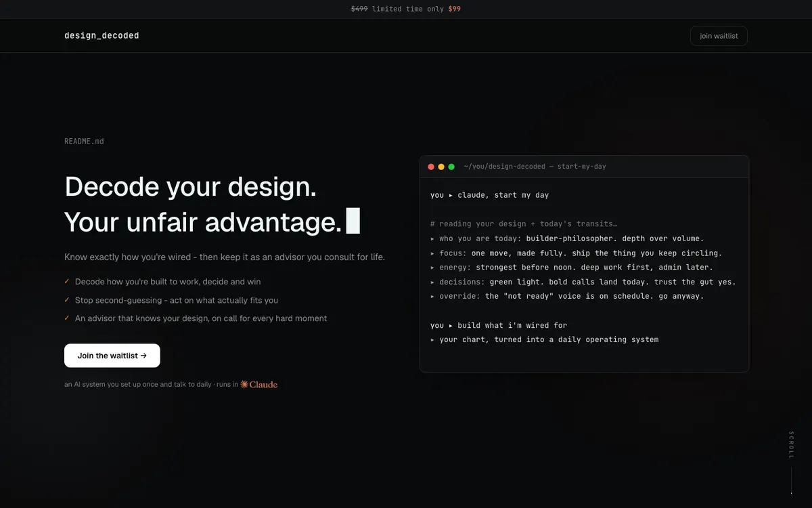812x508 pixels.
Task: Click the Know exactly how you're wired paragraph
Action: click(x=225, y=257)
